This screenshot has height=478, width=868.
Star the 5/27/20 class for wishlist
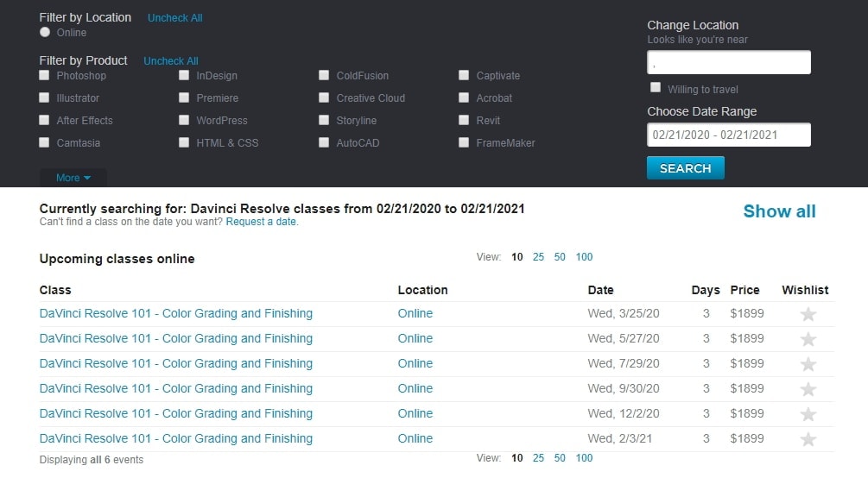tap(808, 339)
